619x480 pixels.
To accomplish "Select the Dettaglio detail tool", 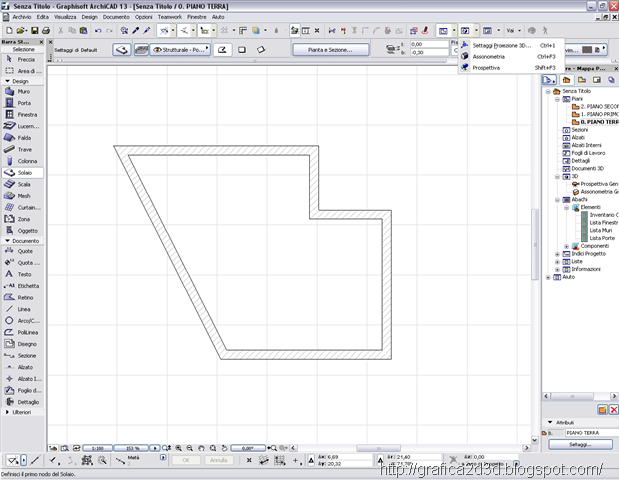I will pyautogui.click(x=23, y=402).
